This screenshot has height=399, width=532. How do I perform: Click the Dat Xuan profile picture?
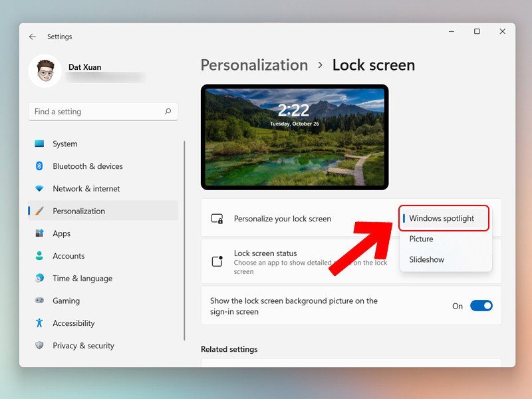(x=44, y=70)
